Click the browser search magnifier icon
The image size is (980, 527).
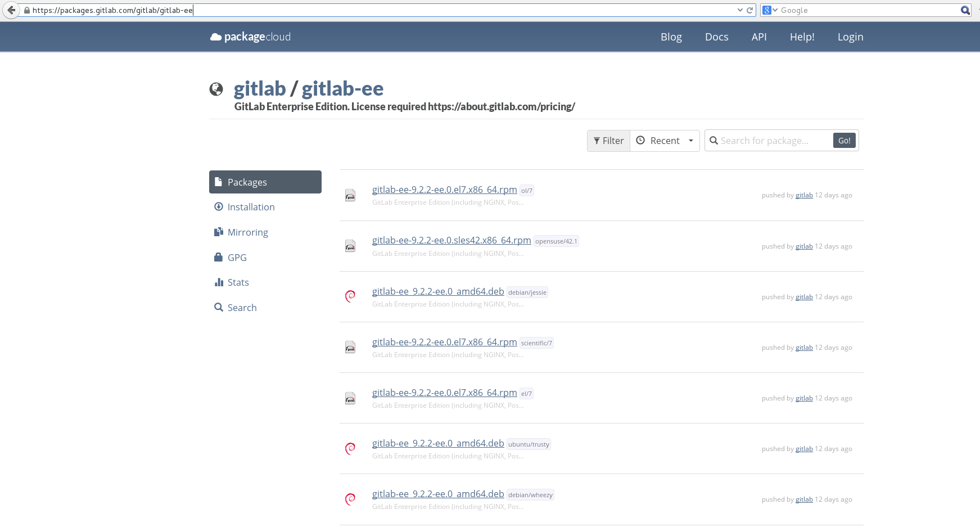click(965, 10)
